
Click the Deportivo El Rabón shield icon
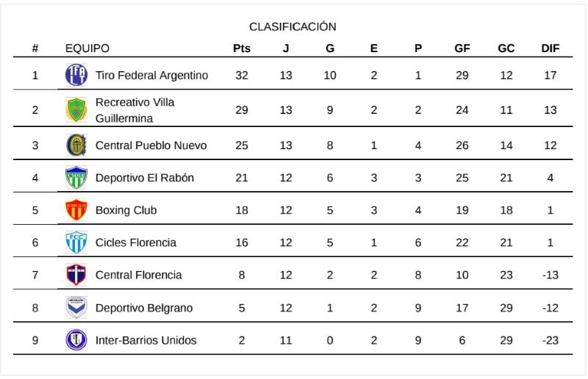(x=76, y=178)
